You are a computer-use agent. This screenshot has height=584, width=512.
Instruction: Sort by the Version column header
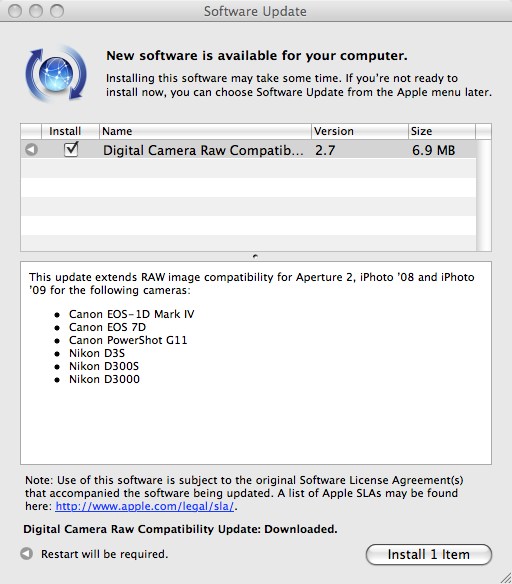click(360, 131)
